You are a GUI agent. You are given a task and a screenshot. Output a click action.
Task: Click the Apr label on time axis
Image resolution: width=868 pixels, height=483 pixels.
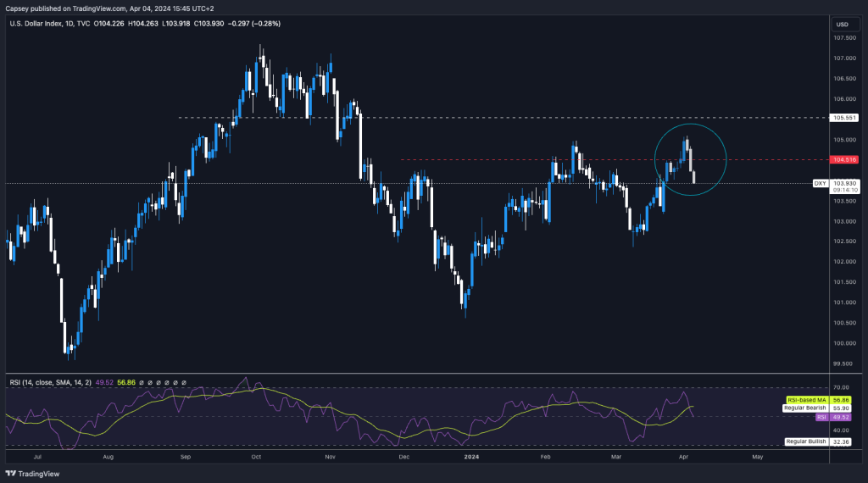tap(685, 455)
